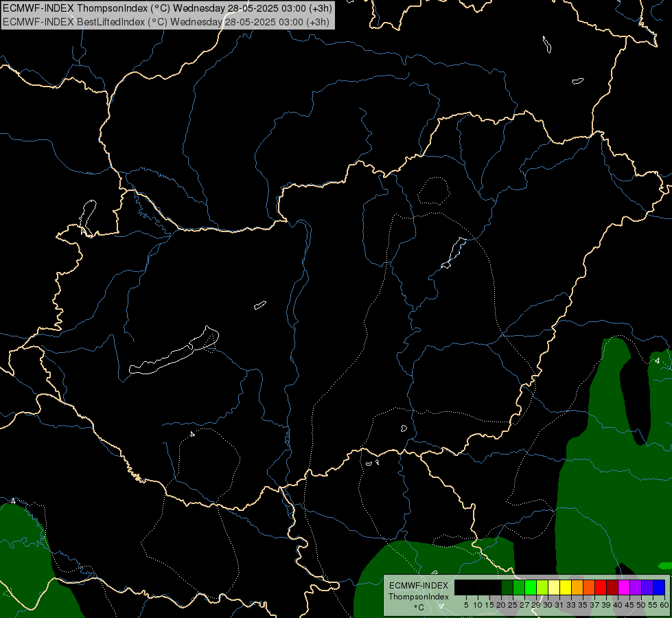Click the BestLiftedIndex title line in header
The width and height of the screenshot is (672, 618).
166,22
